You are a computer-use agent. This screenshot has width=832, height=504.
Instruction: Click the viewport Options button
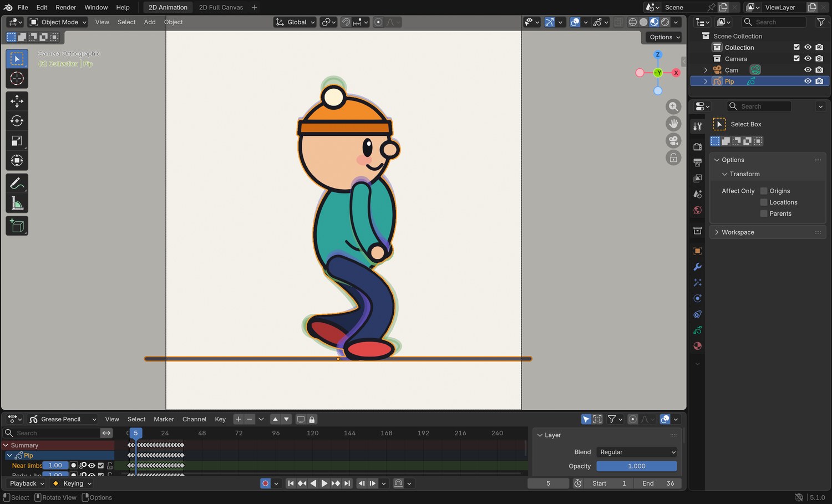pos(664,37)
